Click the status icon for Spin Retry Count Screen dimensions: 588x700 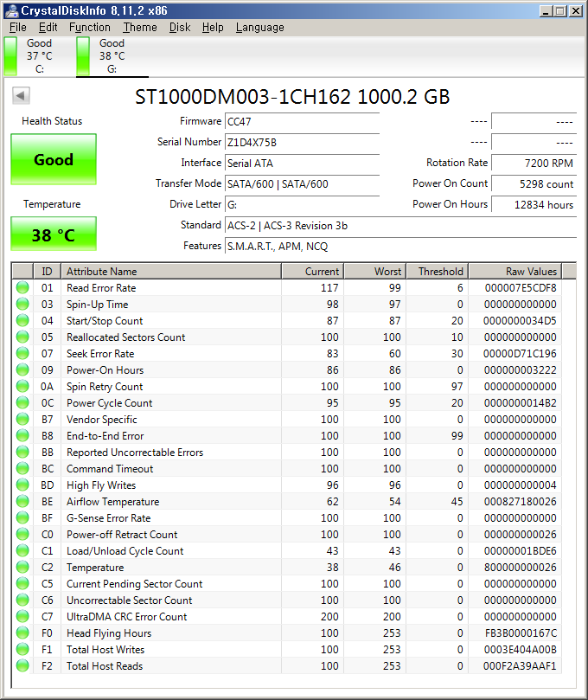pos(22,387)
